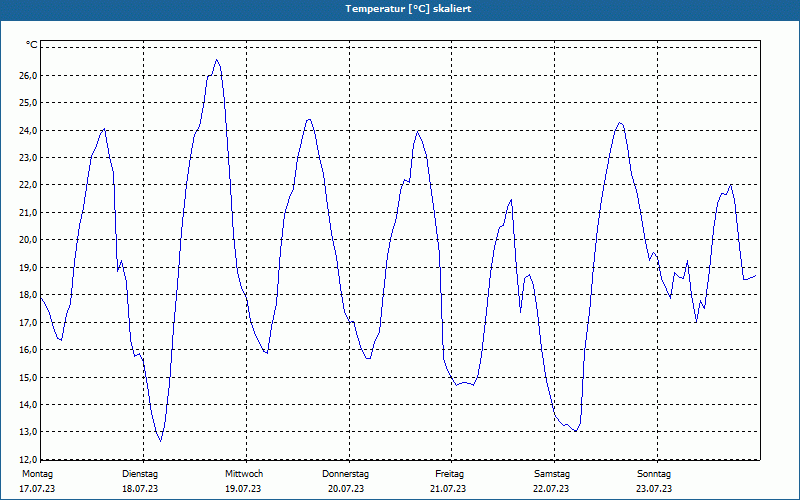Select the 14,0 y-axis value

[29, 405]
